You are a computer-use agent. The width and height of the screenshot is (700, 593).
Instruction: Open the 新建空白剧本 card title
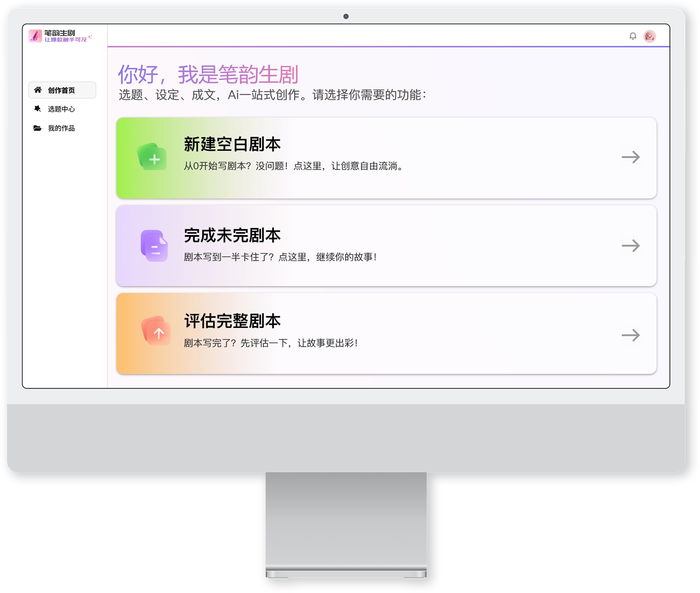pyautogui.click(x=232, y=144)
